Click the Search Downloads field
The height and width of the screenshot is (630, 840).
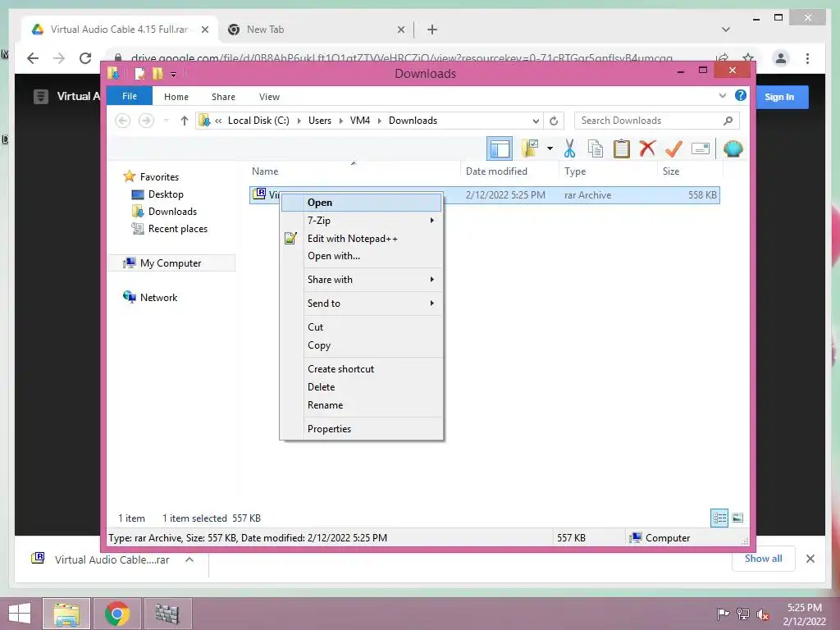pos(657,121)
